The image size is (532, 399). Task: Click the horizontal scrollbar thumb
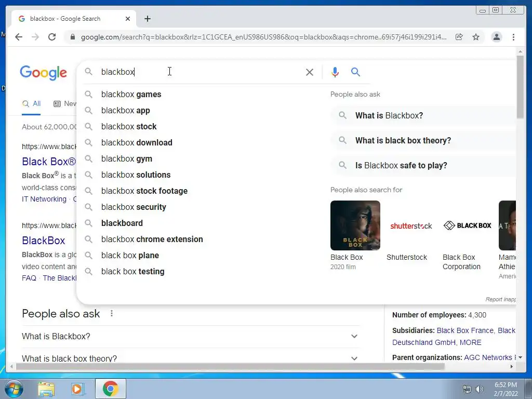230,366
